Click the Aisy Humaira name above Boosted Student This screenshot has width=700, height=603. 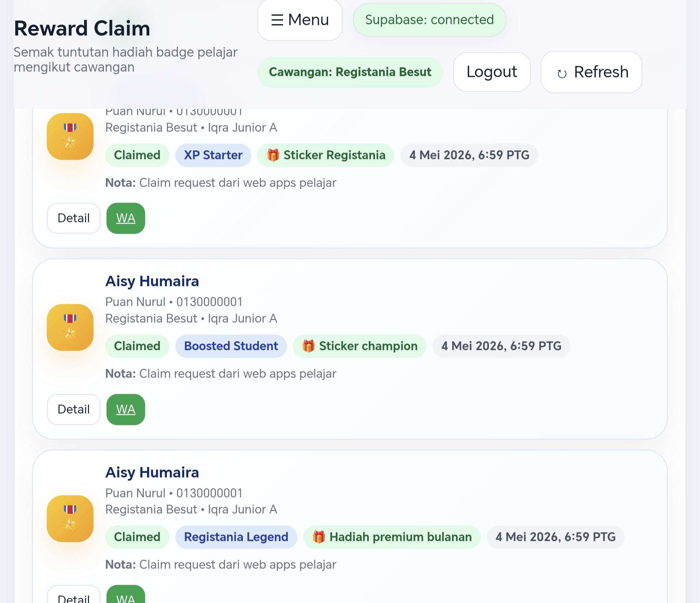pyautogui.click(x=152, y=281)
